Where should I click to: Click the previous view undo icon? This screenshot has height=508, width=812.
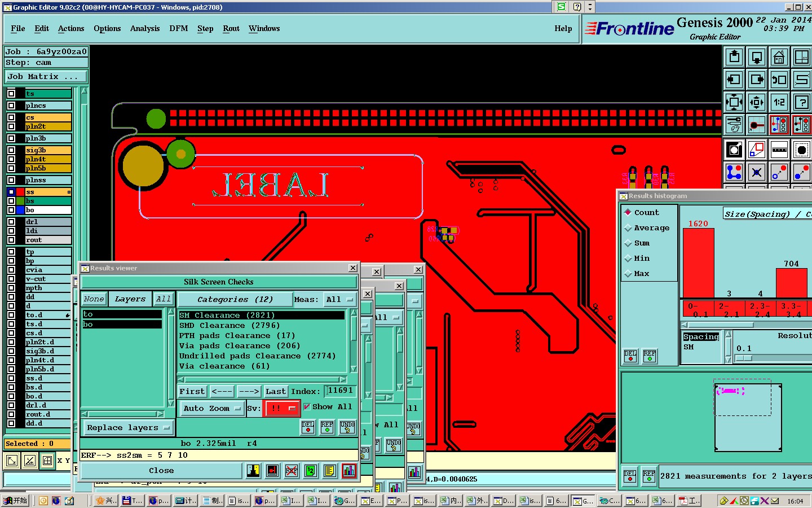click(779, 80)
